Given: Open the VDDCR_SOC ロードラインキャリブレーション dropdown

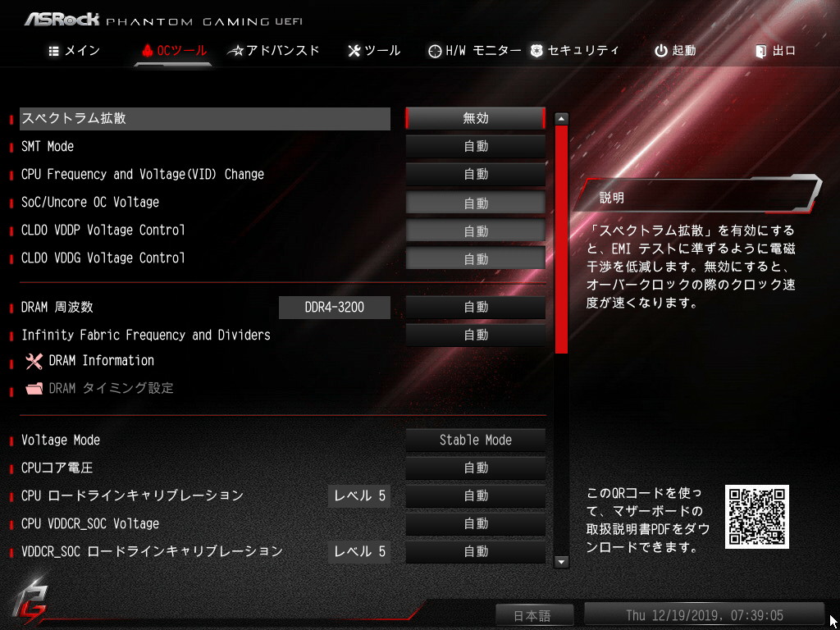Looking at the screenshot, I should pos(476,552).
